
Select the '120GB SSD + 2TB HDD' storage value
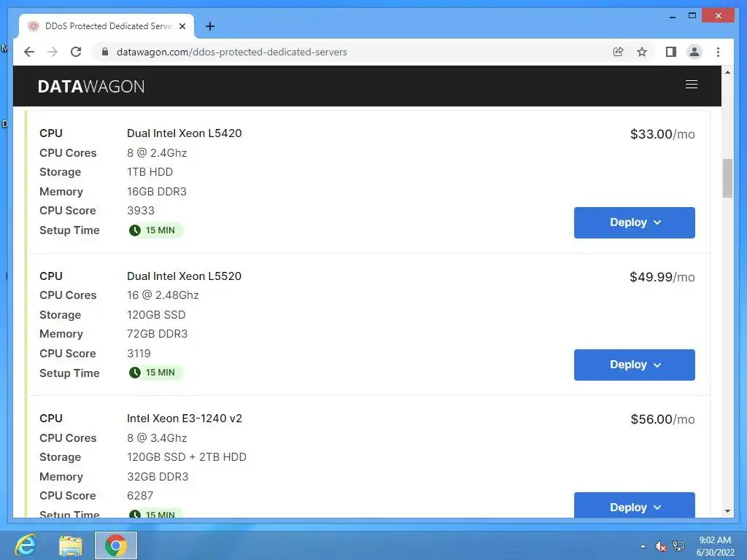187,457
